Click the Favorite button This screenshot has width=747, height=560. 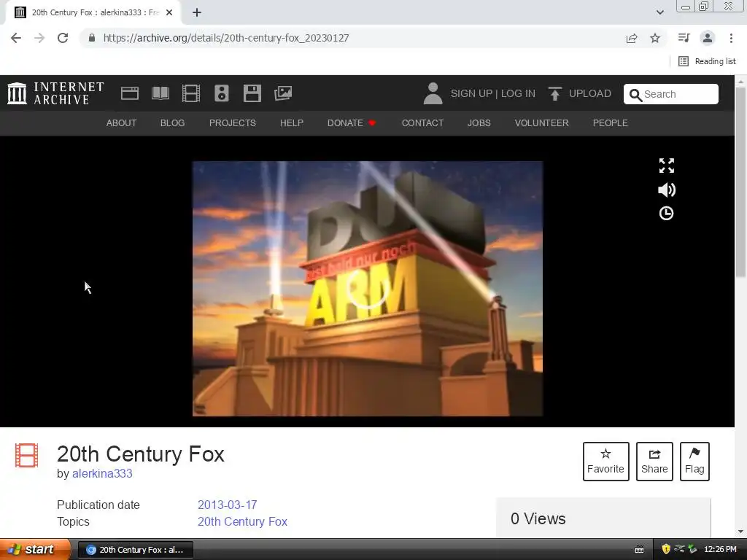pyautogui.click(x=606, y=462)
